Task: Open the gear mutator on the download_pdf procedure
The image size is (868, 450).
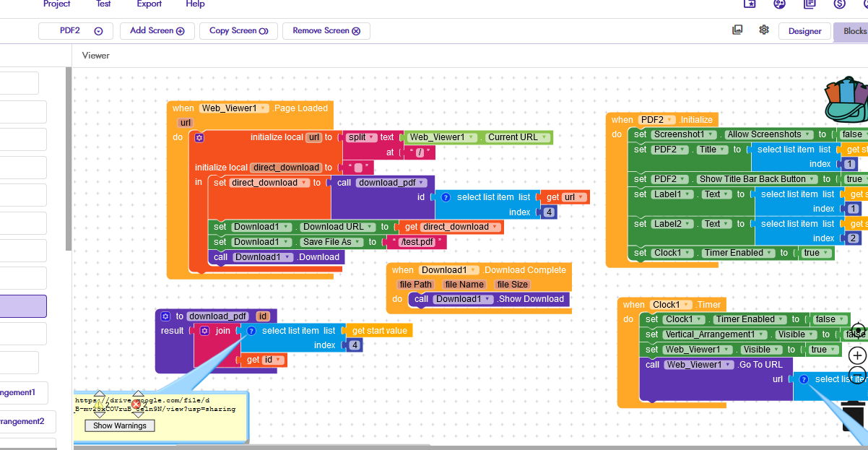Action: (x=165, y=316)
